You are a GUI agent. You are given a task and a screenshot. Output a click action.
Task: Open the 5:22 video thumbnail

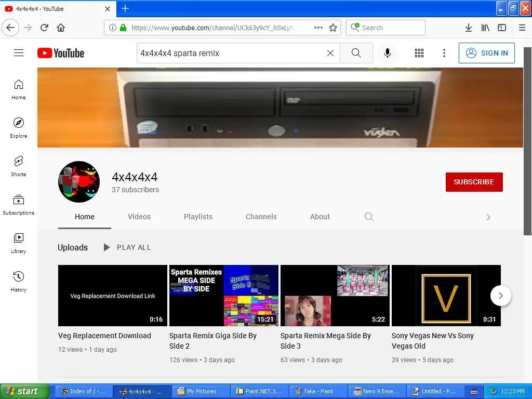335,296
